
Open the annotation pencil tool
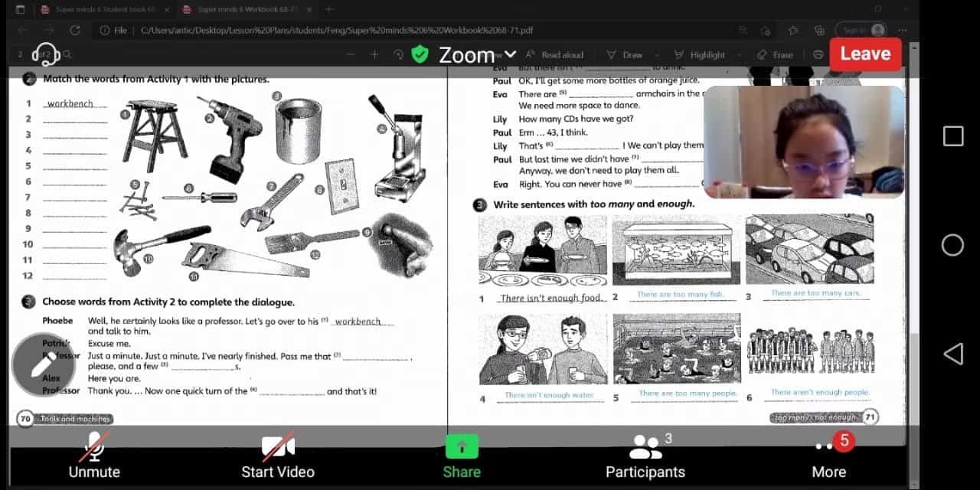click(42, 365)
